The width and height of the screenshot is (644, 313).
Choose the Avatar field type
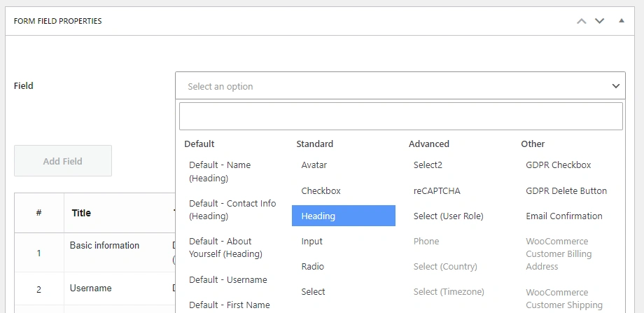point(314,165)
